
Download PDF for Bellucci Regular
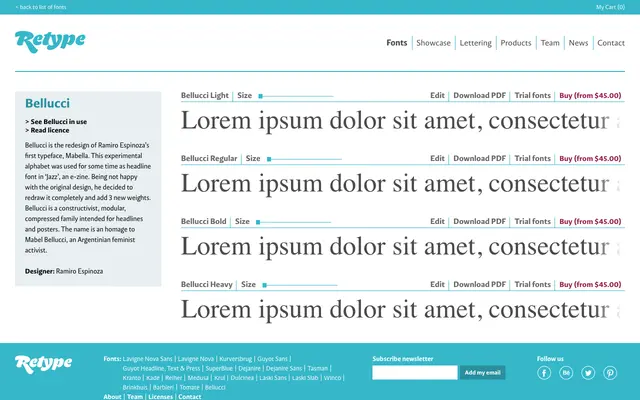tap(480, 158)
